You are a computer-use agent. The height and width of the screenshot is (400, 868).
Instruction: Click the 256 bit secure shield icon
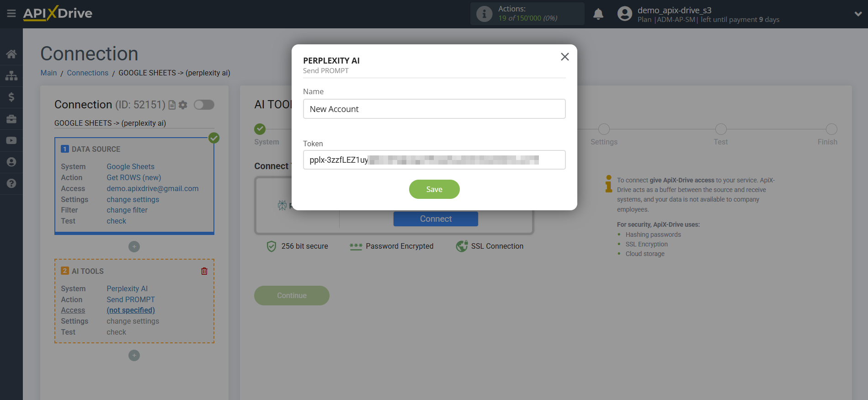pyautogui.click(x=272, y=246)
